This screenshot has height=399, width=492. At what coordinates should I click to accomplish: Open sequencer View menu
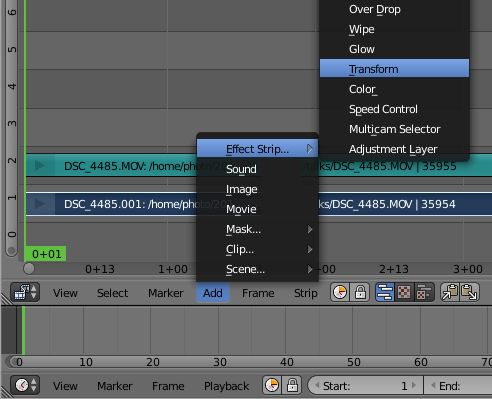tap(65, 293)
